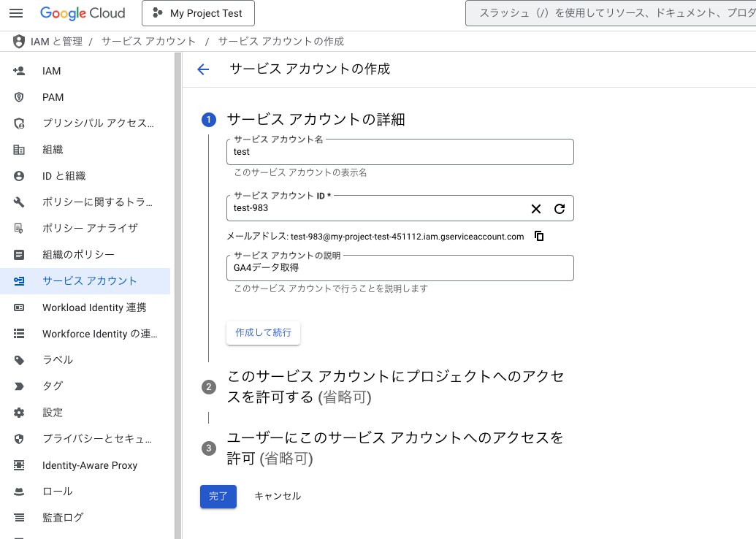The width and height of the screenshot is (756, 539).
Task: Click the Google Cloud logo
Action: point(83,13)
